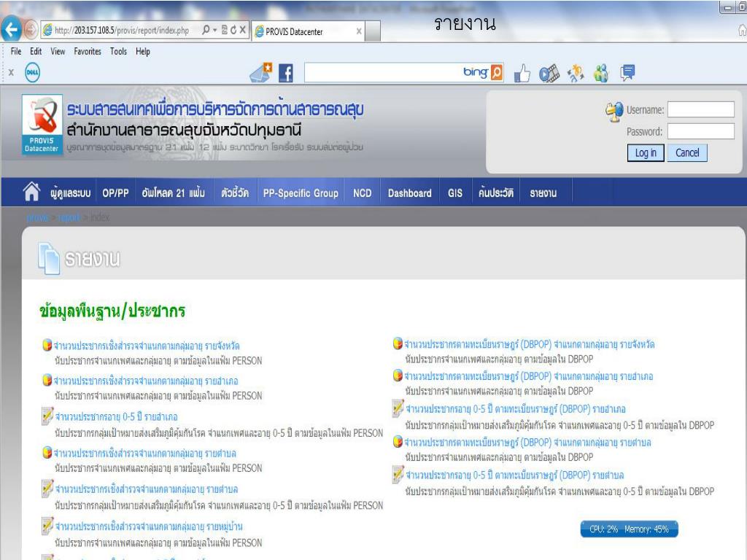Open จำนวนประชากรเชิงสำรวจจำแนกตามกลุ่มอายุ รายอำเภอ report
Screen dimensions: 747x560
click(x=146, y=381)
